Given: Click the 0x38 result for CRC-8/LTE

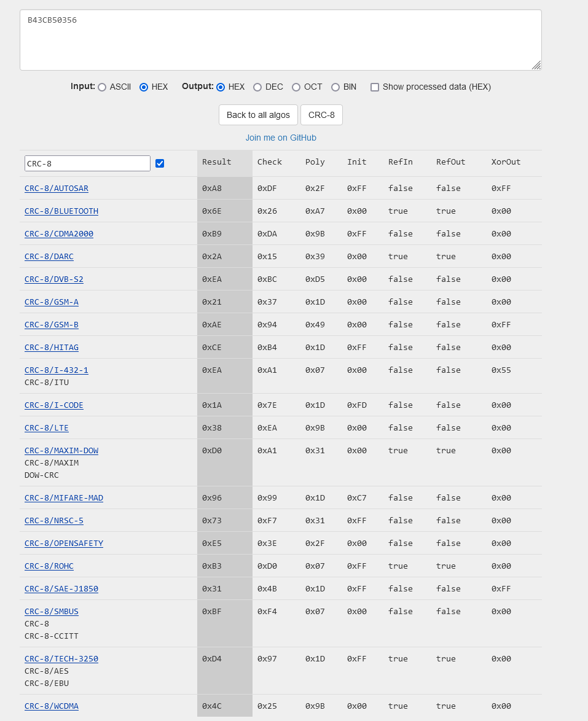Looking at the screenshot, I should 212,428.
